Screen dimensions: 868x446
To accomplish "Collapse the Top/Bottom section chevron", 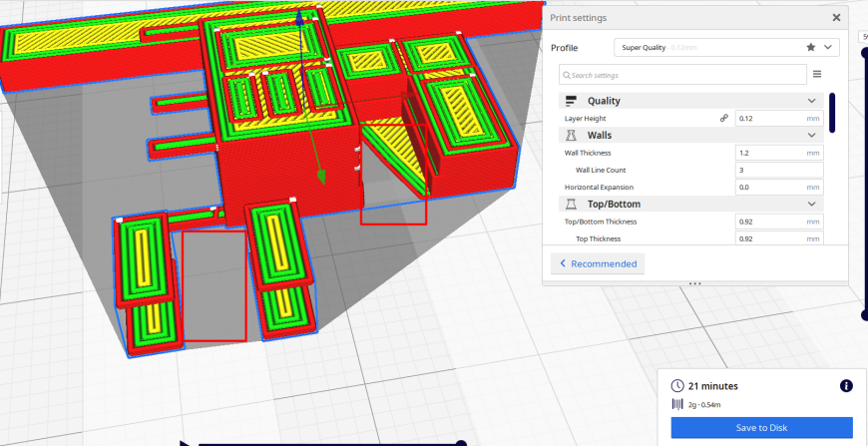I will (x=811, y=205).
